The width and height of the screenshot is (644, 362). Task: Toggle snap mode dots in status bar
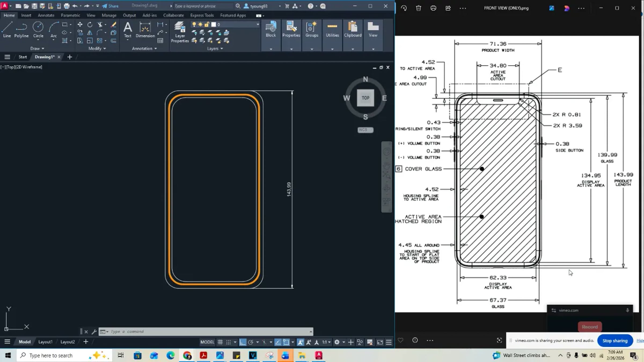pyautogui.click(x=228, y=342)
